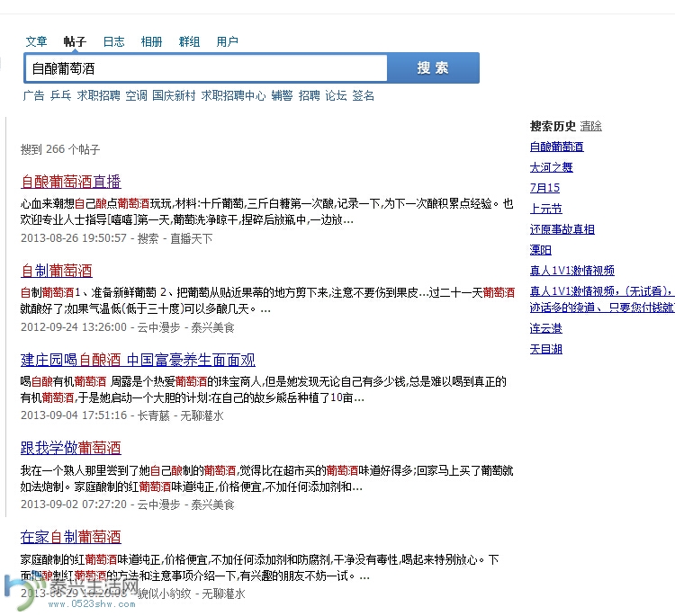Click the 搜索 button

tap(433, 68)
